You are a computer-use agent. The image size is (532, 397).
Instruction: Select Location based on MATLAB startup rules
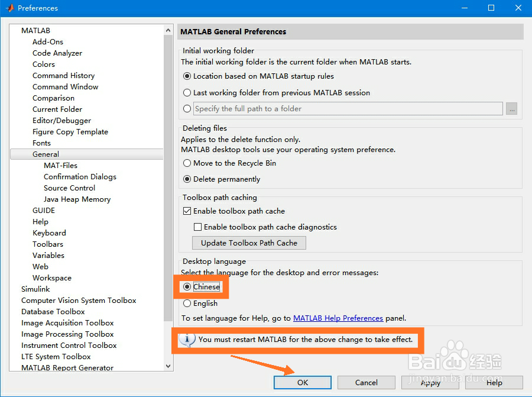coord(187,76)
